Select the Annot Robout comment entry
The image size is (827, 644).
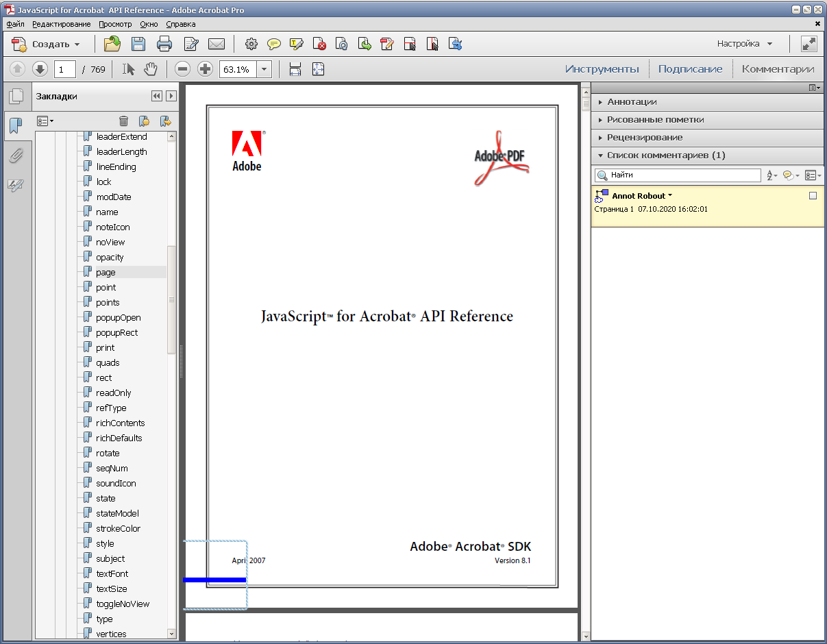click(x=708, y=206)
